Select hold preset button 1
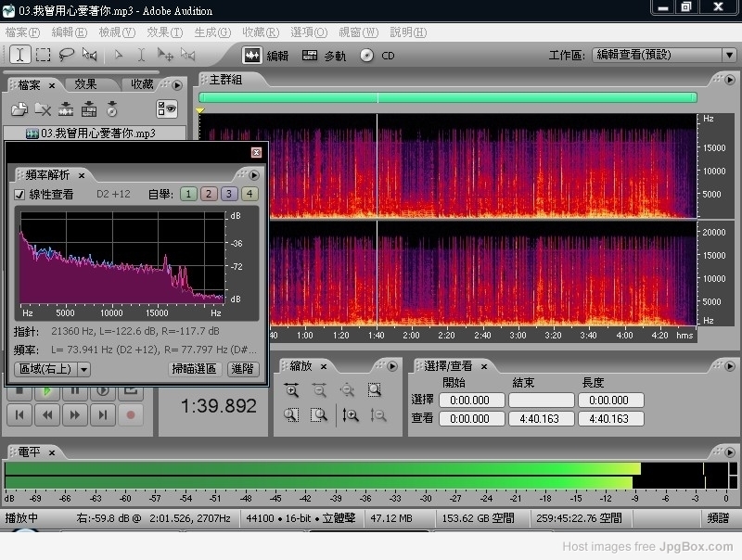Viewport: 742px width, 560px height. [188, 195]
